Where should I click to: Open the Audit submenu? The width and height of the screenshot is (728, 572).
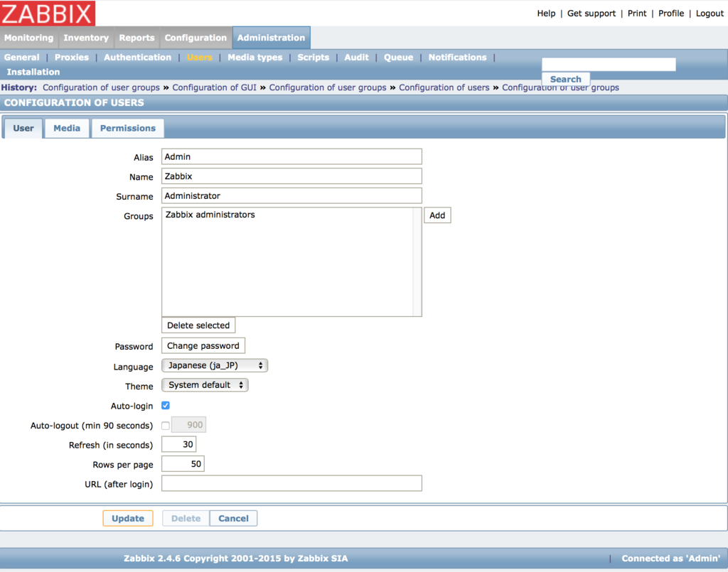[357, 58]
